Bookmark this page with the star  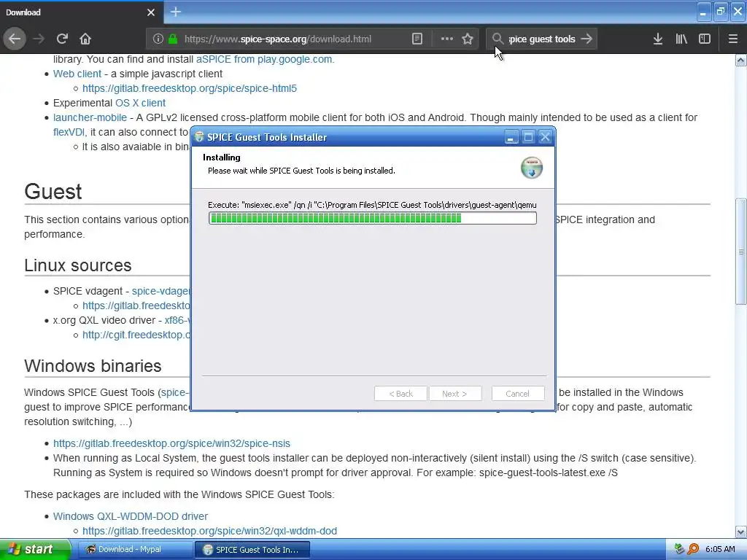tap(468, 39)
